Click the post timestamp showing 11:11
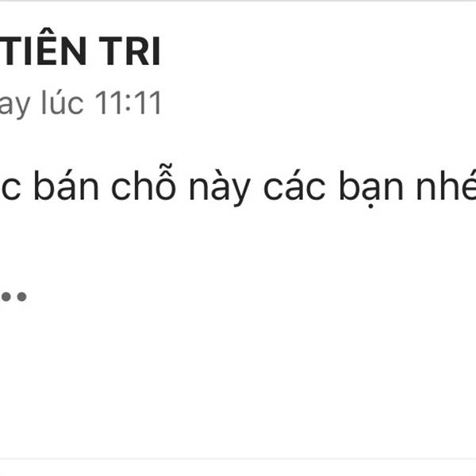The height and width of the screenshot is (476, 476). [x=80, y=103]
